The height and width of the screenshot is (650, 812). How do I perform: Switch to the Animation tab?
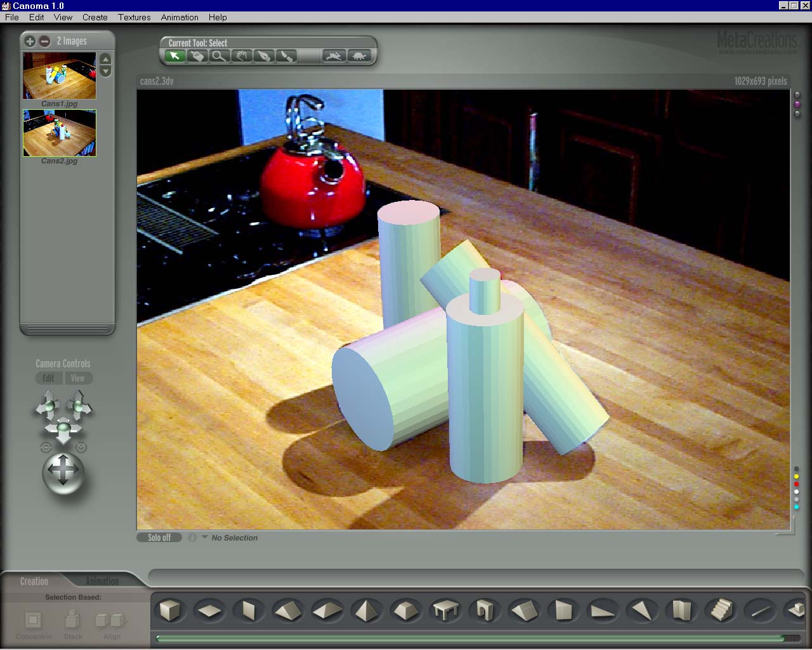click(102, 581)
